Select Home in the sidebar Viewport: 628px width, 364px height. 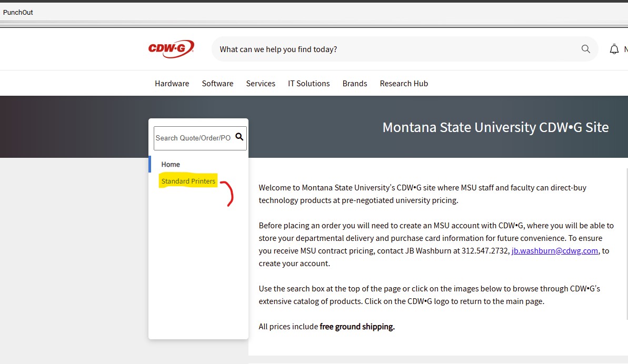point(171,164)
